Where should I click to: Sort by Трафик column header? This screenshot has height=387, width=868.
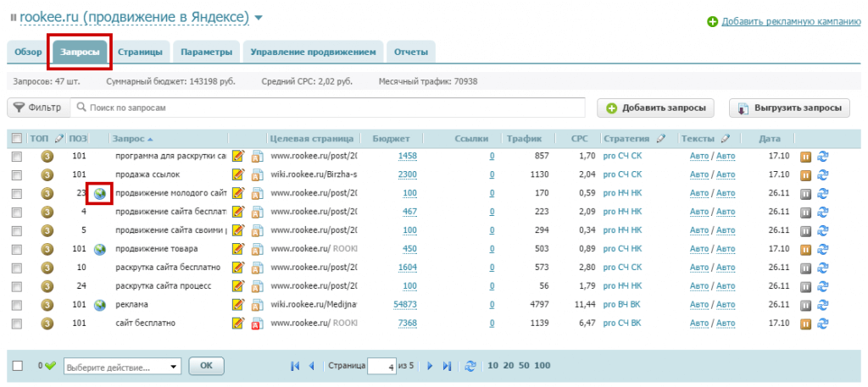[x=524, y=138]
